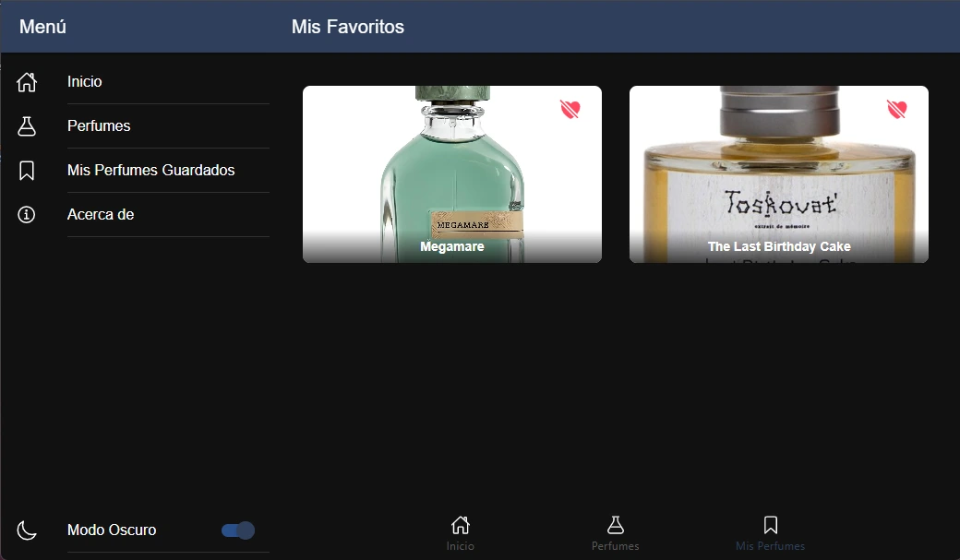Image resolution: width=960 pixels, height=560 pixels.
Task: Click the flask icon above Perfumes at bottom
Action: click(x=615, y=524)
